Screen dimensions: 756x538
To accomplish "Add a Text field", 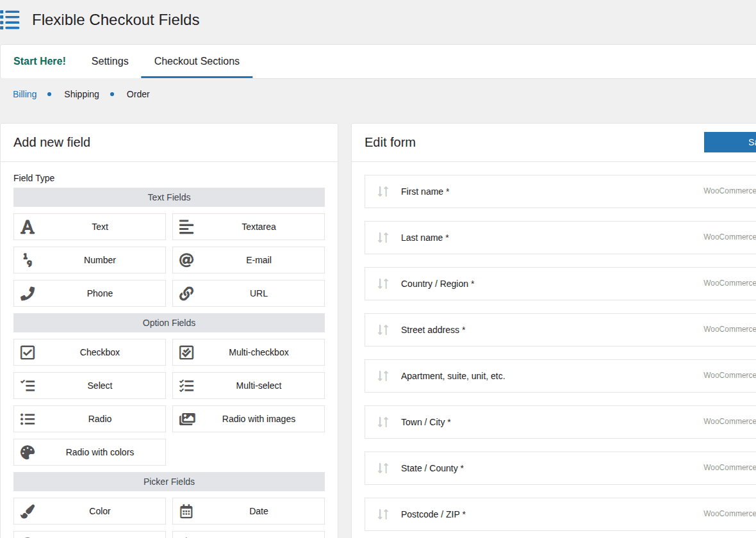I will 90,227.
